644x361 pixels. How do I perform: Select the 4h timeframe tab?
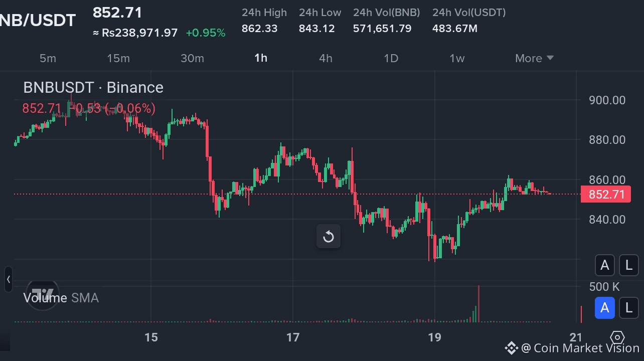coord(326,58)
